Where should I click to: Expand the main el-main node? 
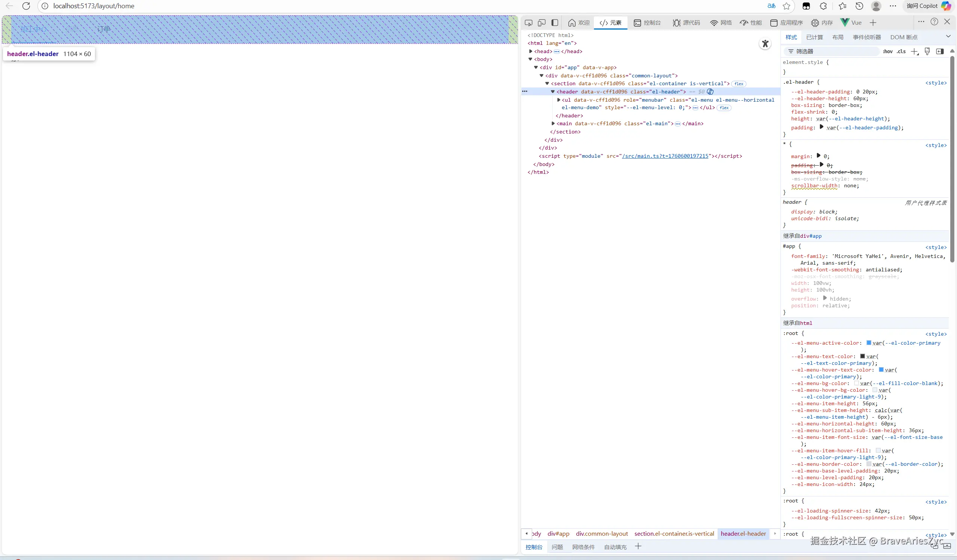click(x=553, y=123)
